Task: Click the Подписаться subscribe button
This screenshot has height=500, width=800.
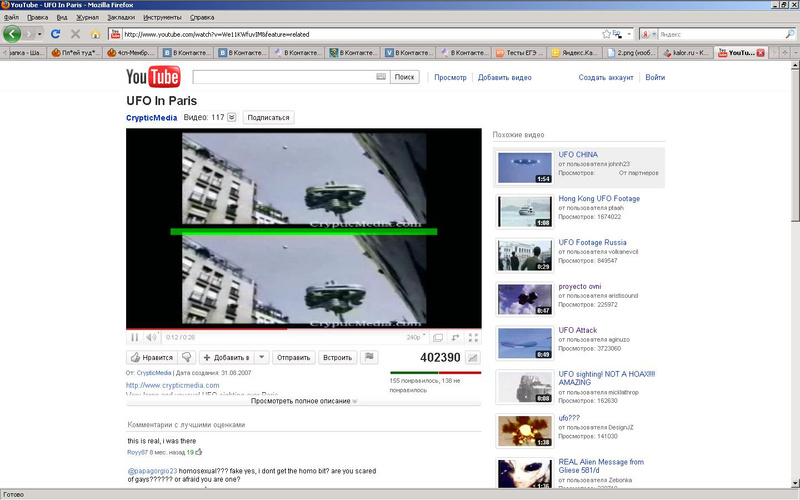Action: [268, 117]
